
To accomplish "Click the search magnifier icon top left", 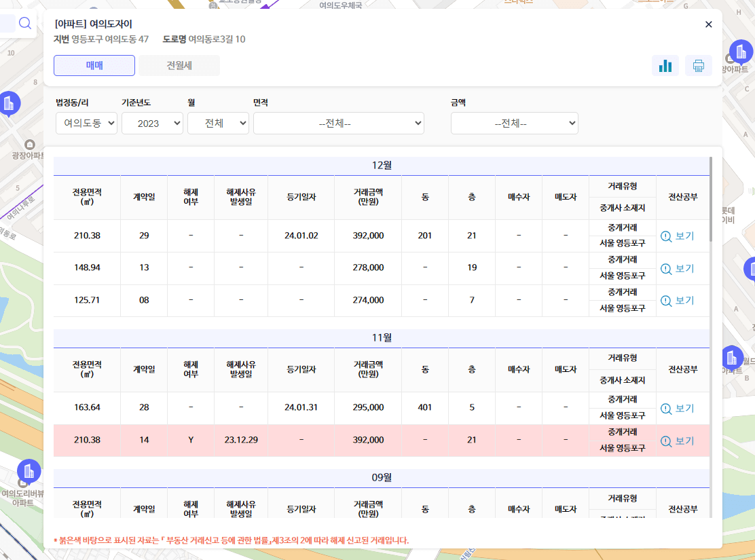I will coord(25,22).
